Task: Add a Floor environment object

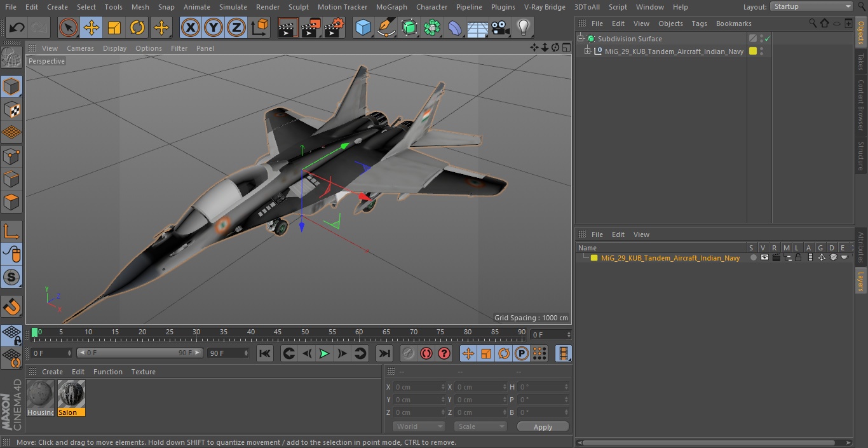Action: (x=478, y=27)
